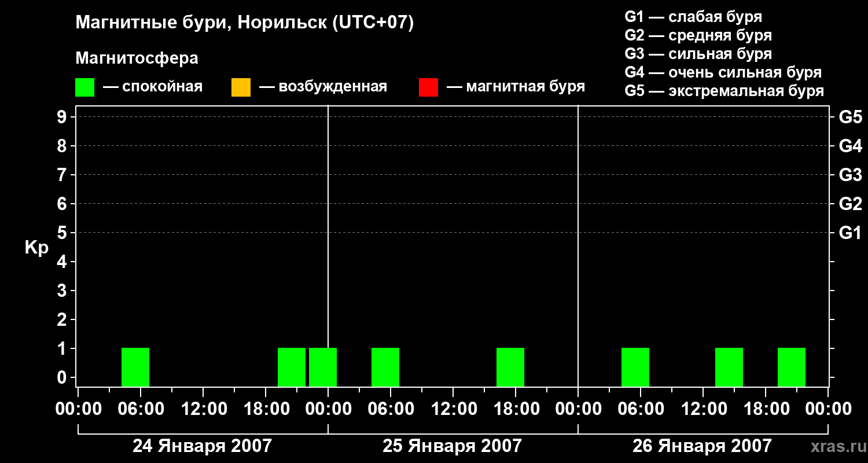Click the chart title "Магнитные бури, Норильск (UTC+07)"
The width and height of the screenshot is (868, 463).
point(245,23)
